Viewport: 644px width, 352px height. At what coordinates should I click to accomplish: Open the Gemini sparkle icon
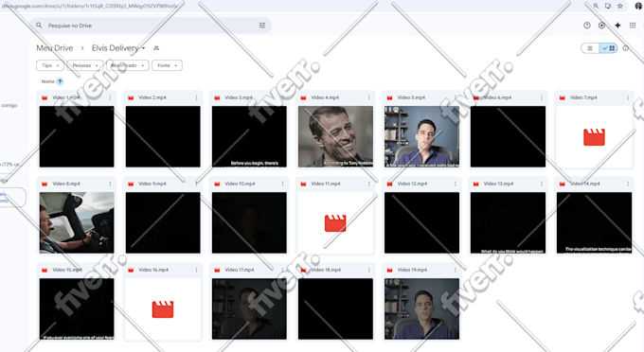click(x=617, y=26)
